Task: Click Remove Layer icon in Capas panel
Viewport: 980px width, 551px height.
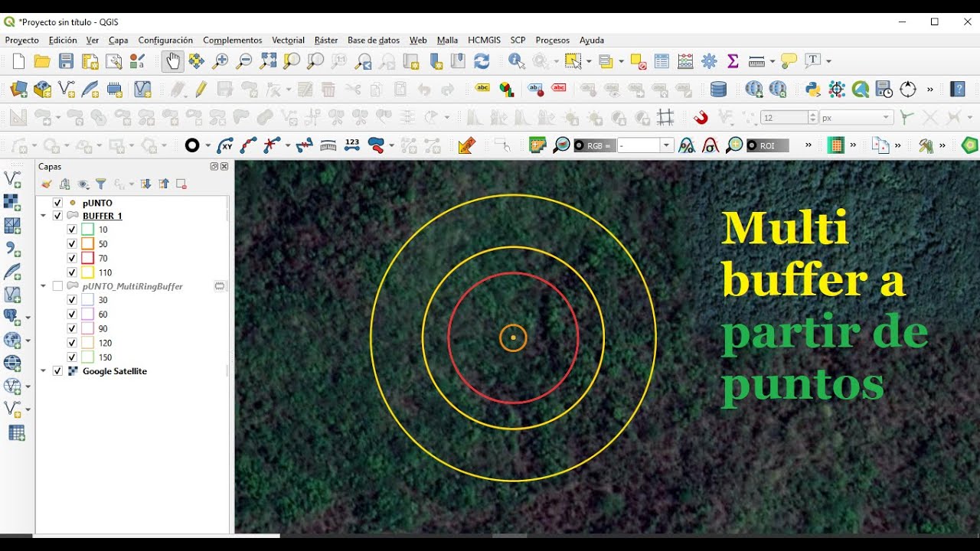Action: [181, 184]
